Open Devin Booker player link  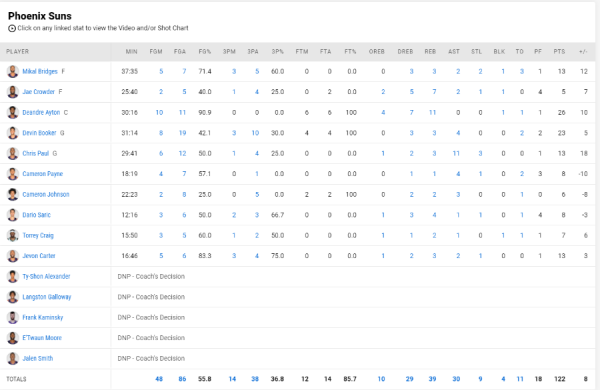pos(39,133)
